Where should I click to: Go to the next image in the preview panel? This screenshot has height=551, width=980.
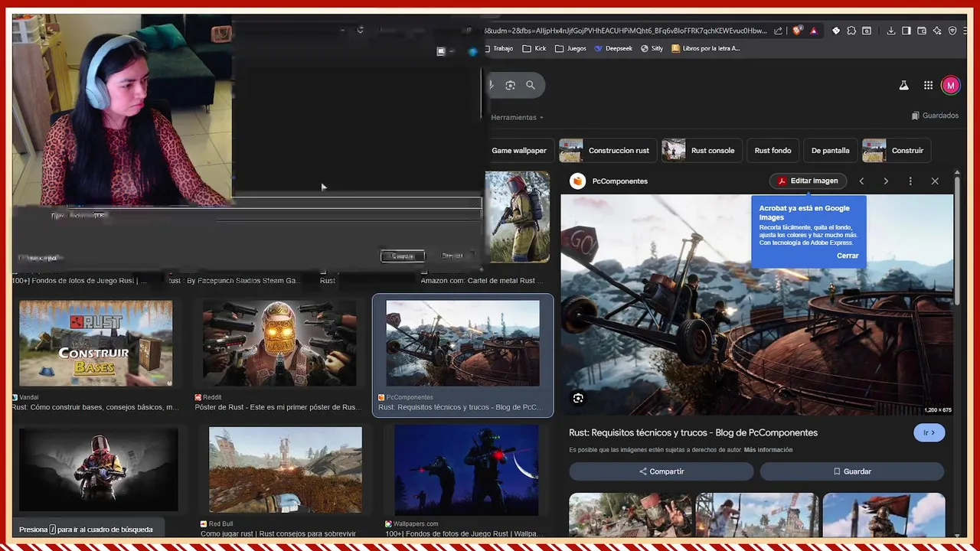pyautogui.click(x=886, y=181)
